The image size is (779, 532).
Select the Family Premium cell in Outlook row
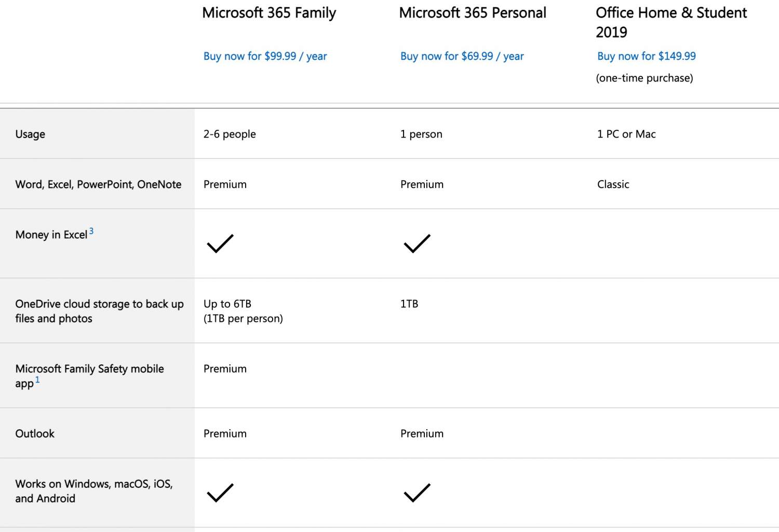(225, 433)
